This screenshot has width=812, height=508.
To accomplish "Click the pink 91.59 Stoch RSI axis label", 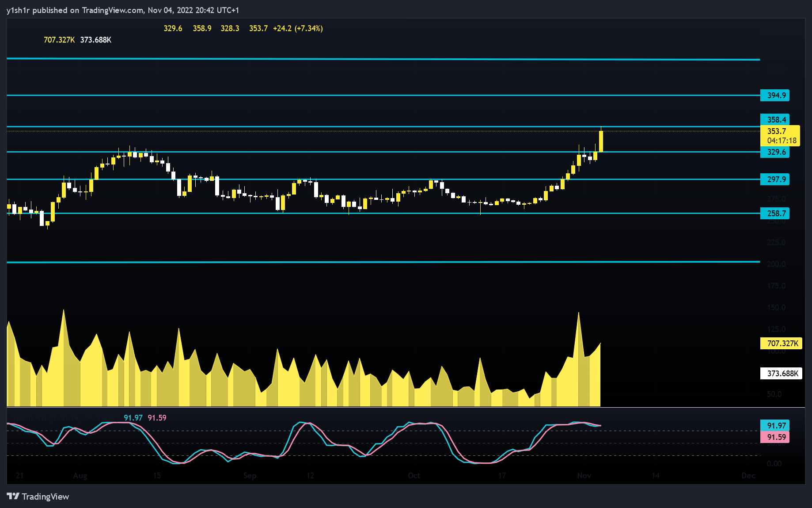I will coord(775,437).
